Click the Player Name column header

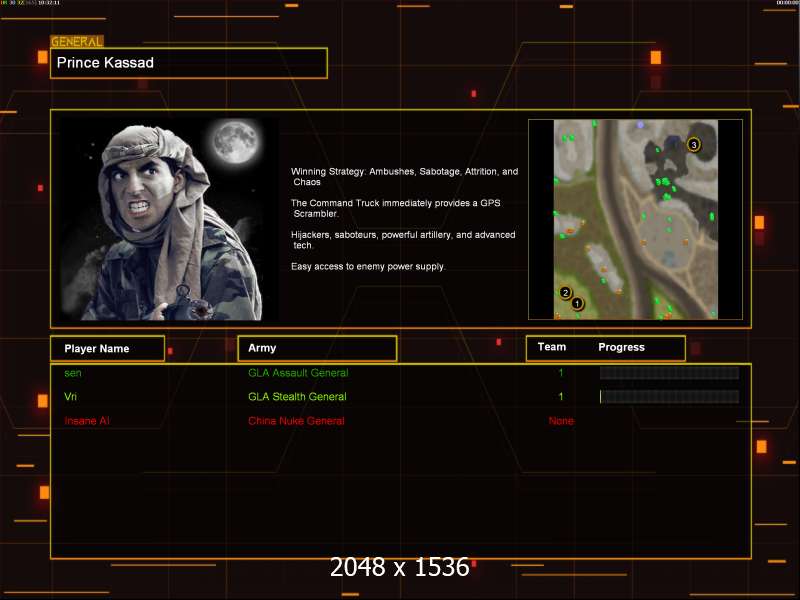(x=108, y=348)
